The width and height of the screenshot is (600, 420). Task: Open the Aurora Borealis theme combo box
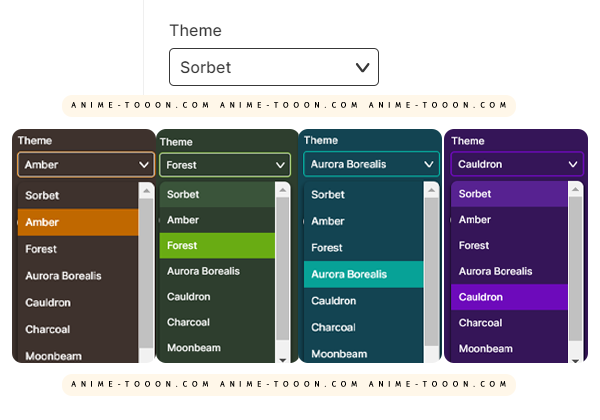pyautogui.click(x=371, y=164)
